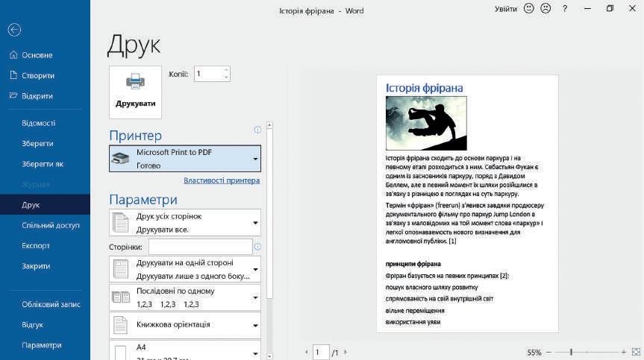Click the printer icon in printer dropdown

(x=120, y=159)
